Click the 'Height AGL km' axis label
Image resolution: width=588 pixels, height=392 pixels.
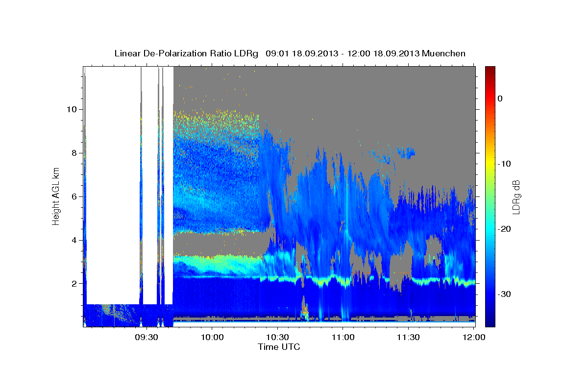(x=56, y=196)
